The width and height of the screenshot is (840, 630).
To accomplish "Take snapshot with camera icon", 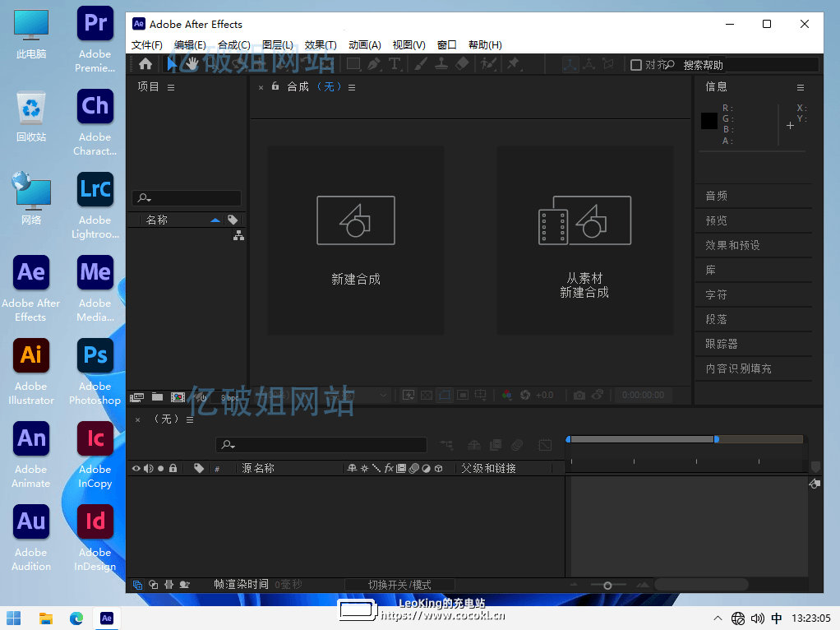I will coord(579,395).
